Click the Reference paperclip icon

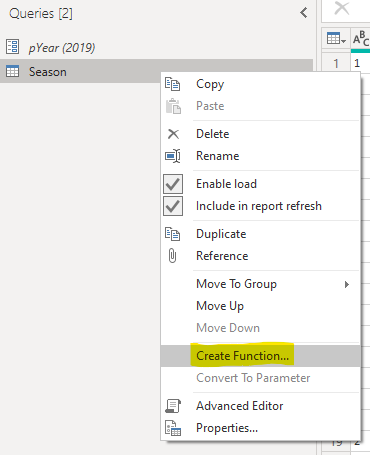[x=172, y=256]
